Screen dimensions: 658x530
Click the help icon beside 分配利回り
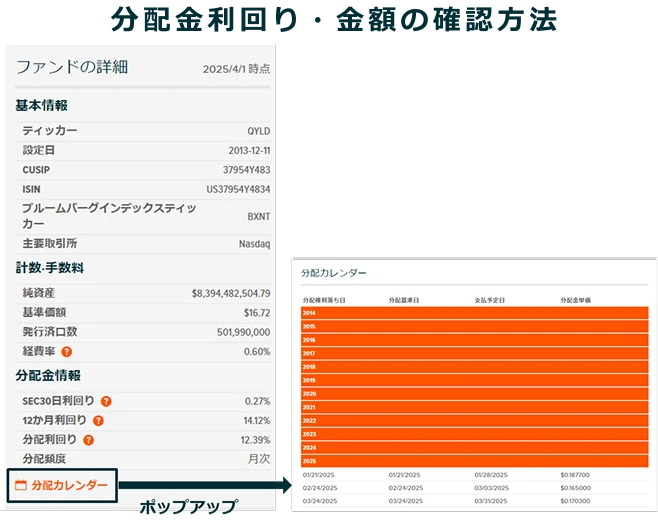[x=89, y=440]
